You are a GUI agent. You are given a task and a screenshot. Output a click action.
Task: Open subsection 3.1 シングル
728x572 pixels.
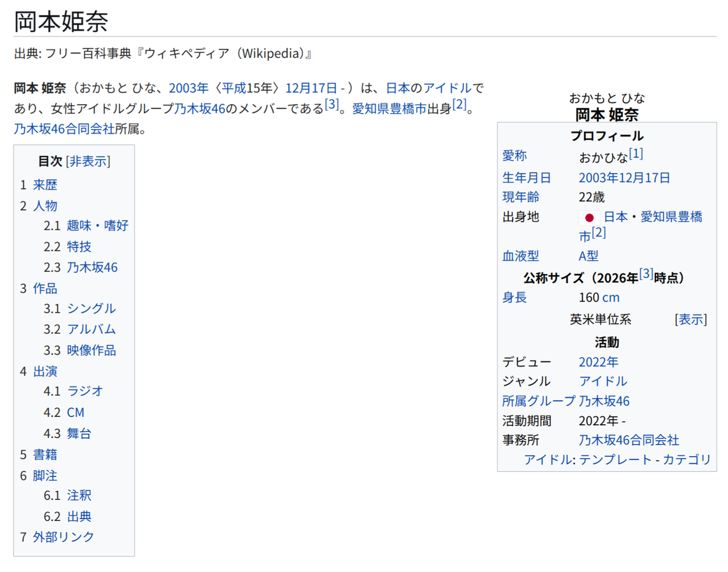tap(92, 309)
